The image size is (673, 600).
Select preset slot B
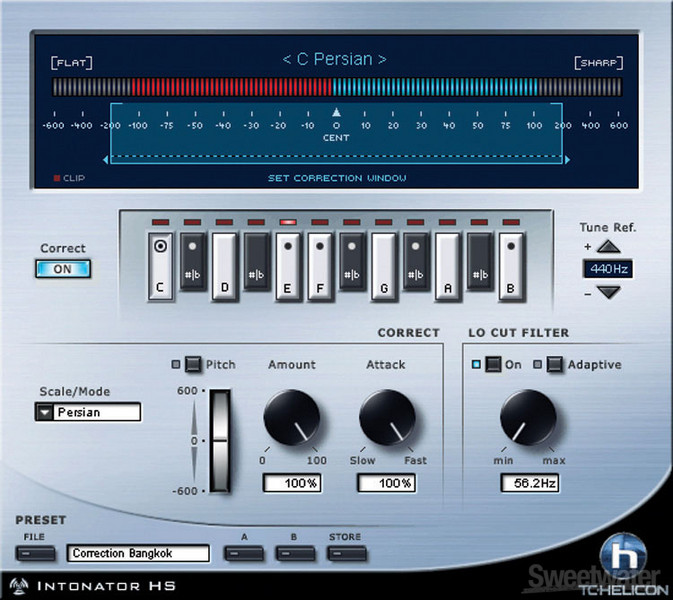294,553
